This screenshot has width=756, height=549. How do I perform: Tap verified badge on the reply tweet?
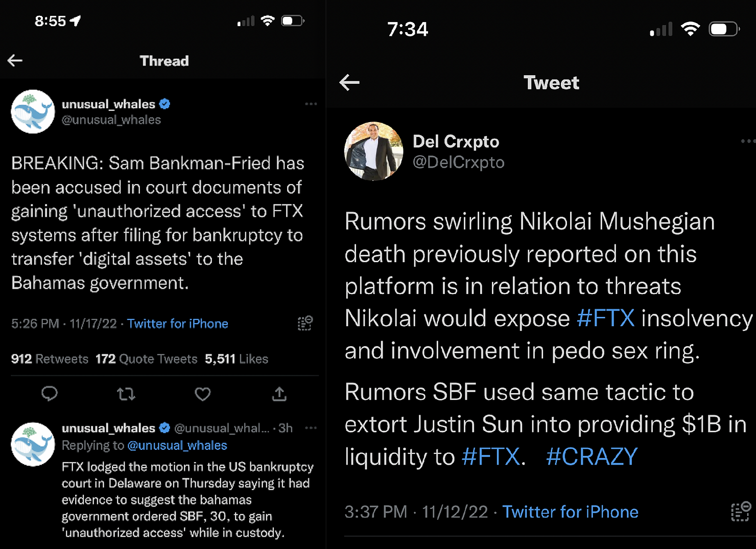[164, 428]
